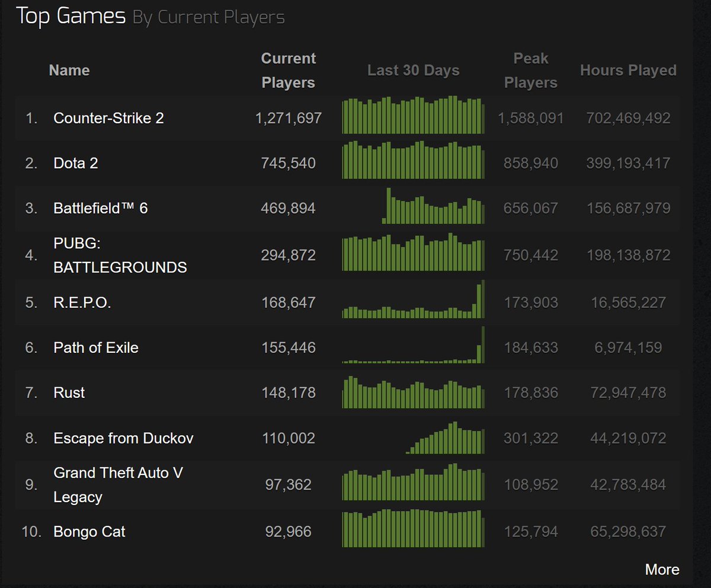
Task: Click the R.E.P.O. game name
Action: tap(83, 303)
